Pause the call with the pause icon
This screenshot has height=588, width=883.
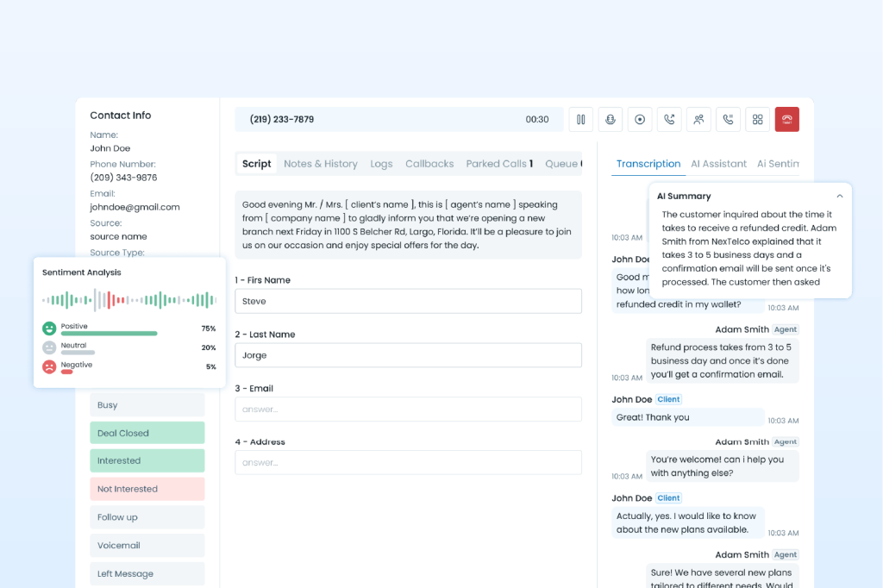coord(581,120)
